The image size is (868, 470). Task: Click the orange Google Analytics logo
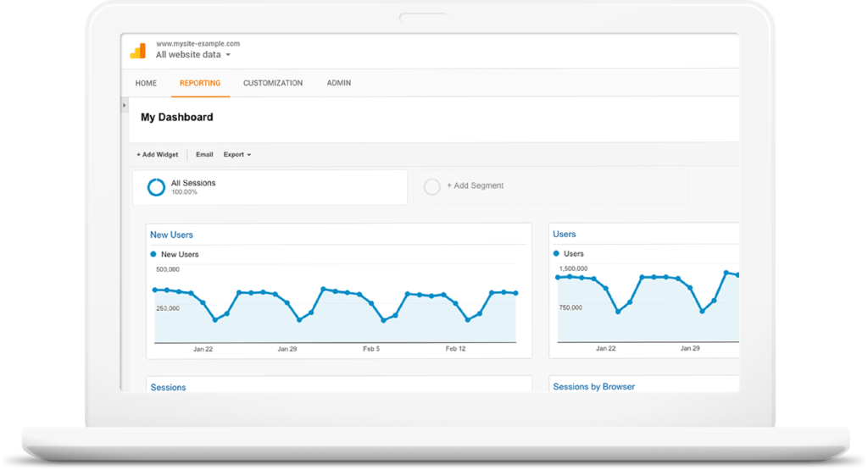(138, 50)
